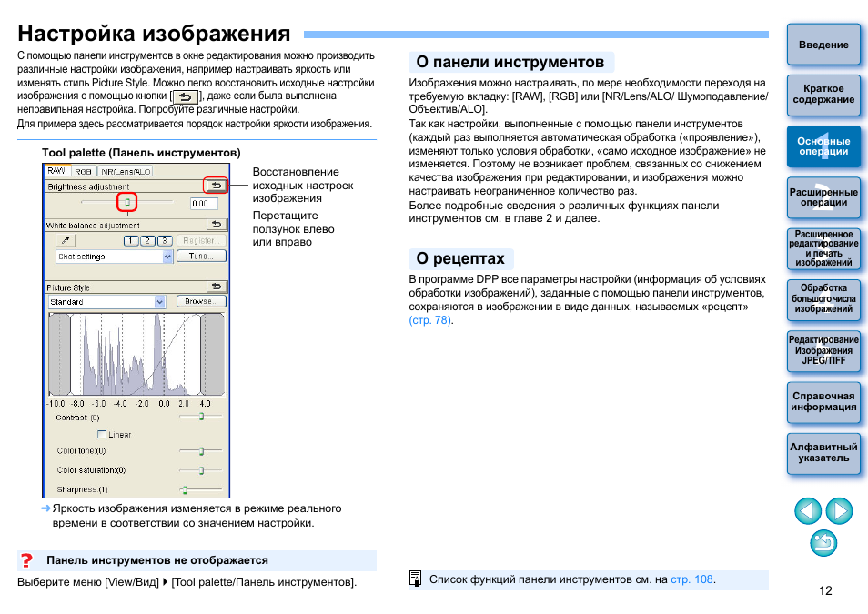Open Обработка большого числа изображений section
868x614 pixels.
pos(823,299)
